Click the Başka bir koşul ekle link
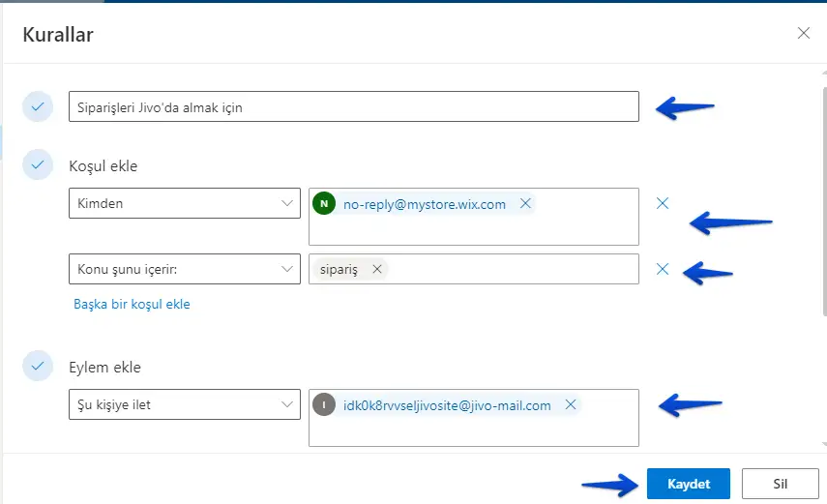 pyautogui.click(x=132, y=304)
